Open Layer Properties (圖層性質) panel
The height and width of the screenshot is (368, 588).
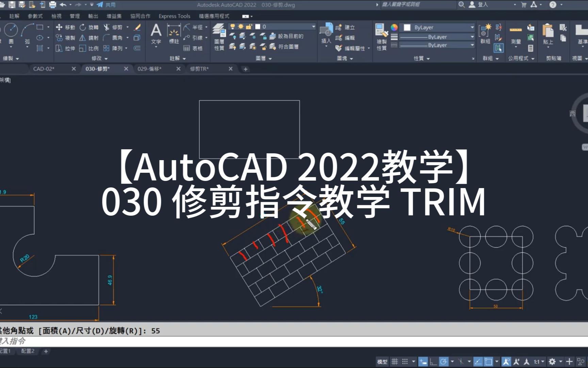coord(219,37)
